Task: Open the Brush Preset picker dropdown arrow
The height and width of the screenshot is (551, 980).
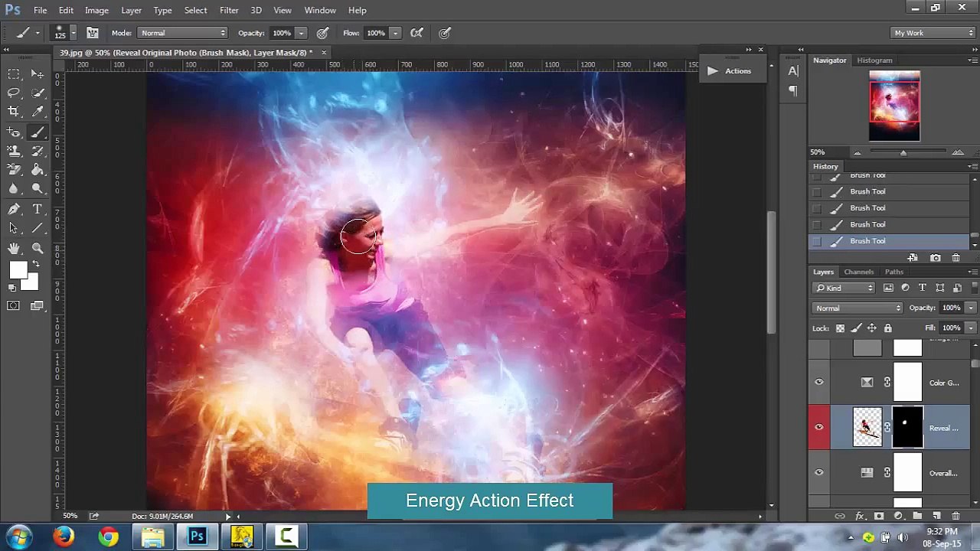Action: (73, 33)
